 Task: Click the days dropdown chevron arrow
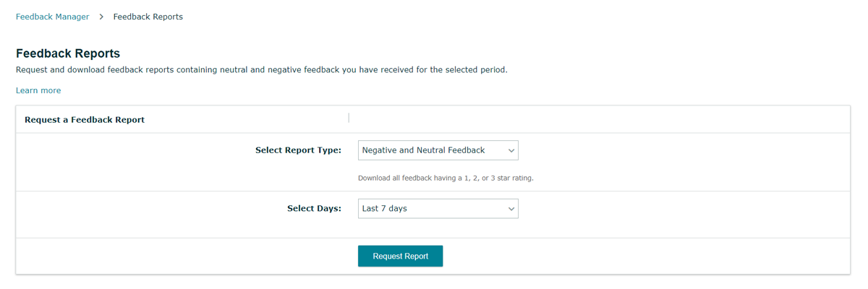pyautogui.click(x=511, y=209)
